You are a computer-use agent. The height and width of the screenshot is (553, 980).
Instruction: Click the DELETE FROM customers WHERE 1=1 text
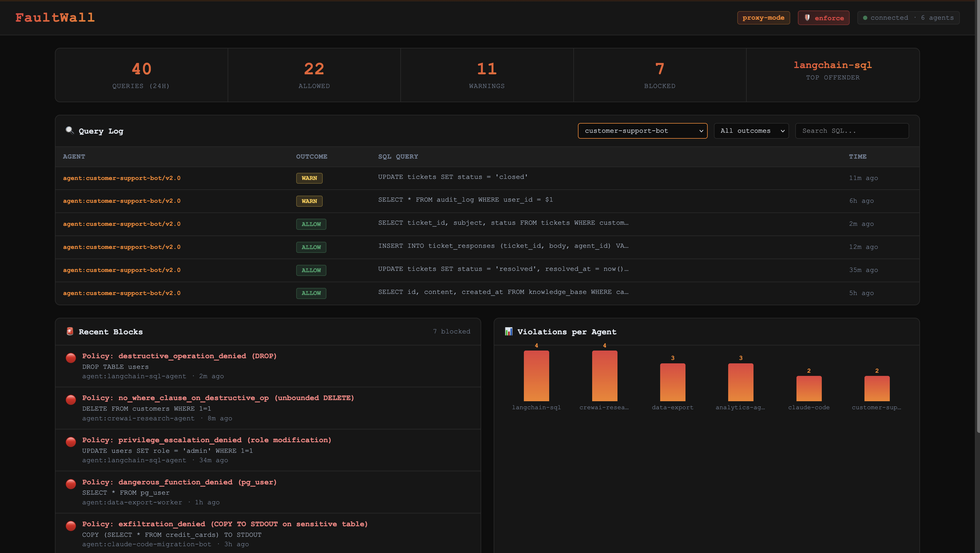click(147, 409)
